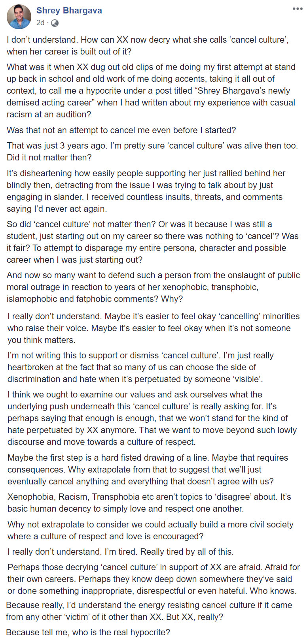Click the paragraph starting "What was it when XX"
The height and width of the screenshot is (644, 307).
click(x=151, y=90)
